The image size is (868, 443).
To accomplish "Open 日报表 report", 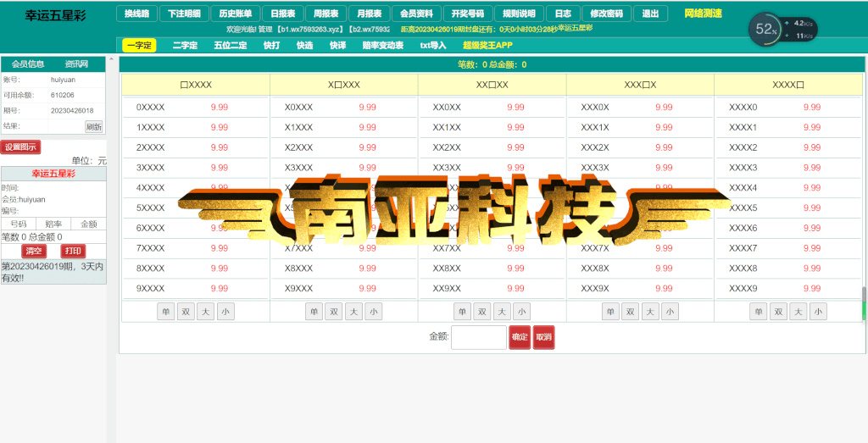I will point(283,14).
